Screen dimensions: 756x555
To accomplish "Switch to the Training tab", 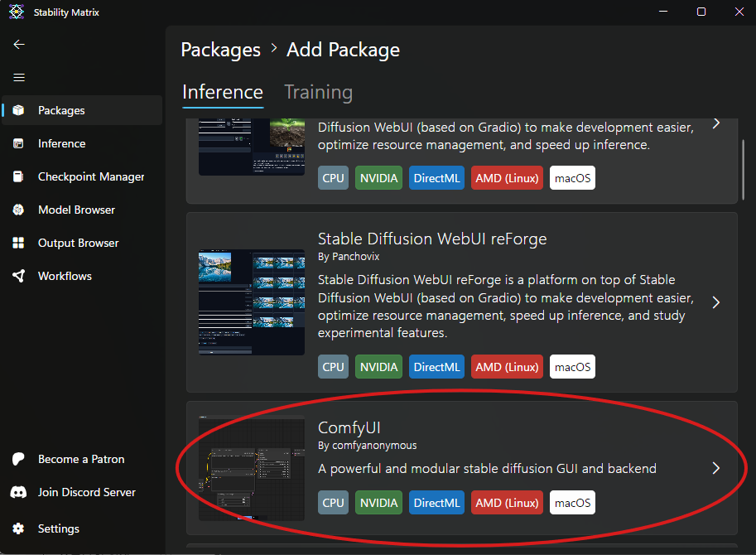I will tap(318, 92).
